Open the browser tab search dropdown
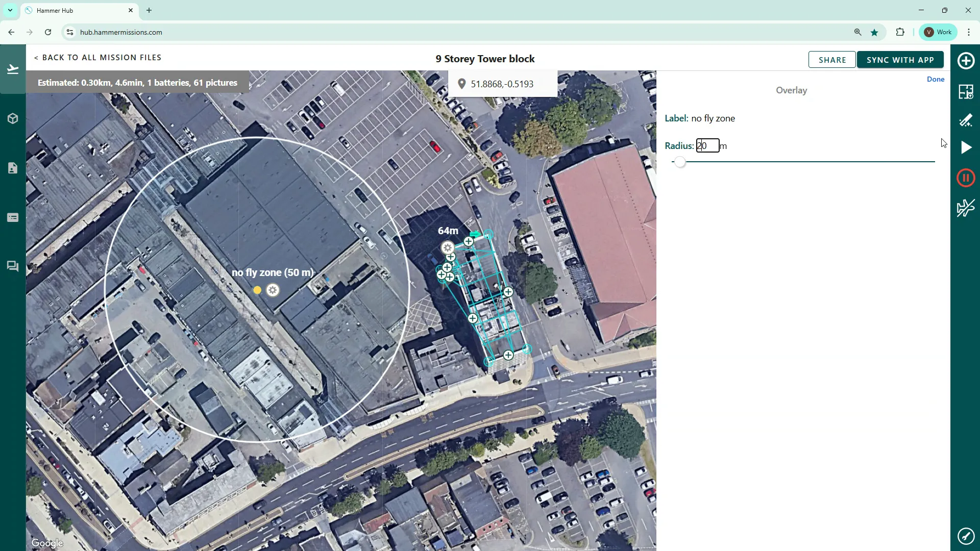Screen dimensions: 980x551 click(10, 10)
